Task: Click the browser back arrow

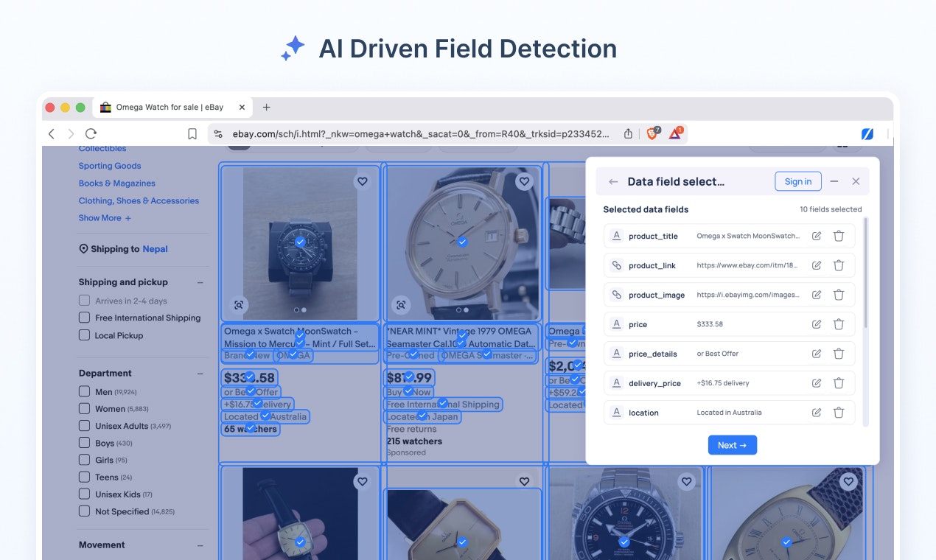Action: pos(52,133)
